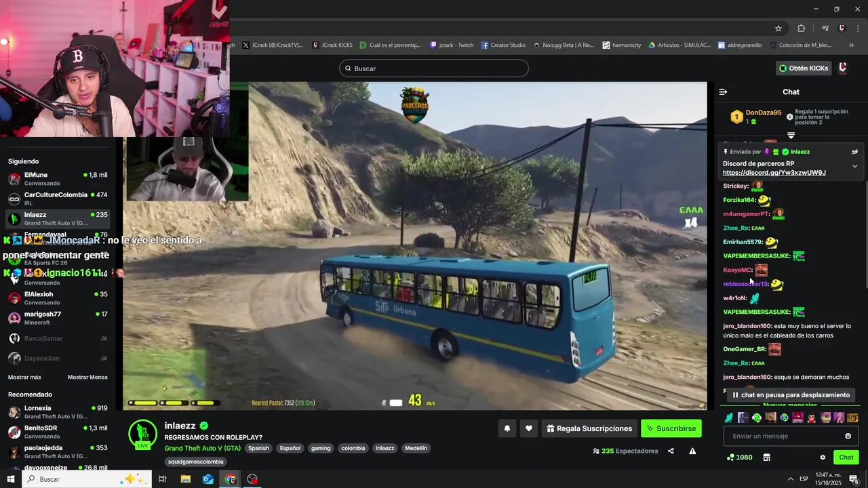This screenshot has width=868, height=488.
Task: Open the offline DayanaXan channel
Action: [x=58, y=358]
